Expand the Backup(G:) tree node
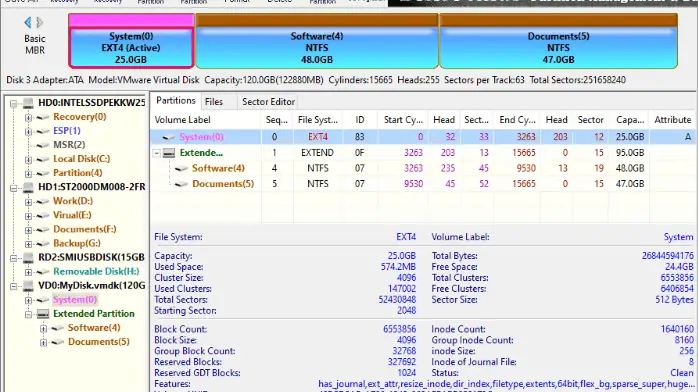698x392 pixels. (28, 244)
